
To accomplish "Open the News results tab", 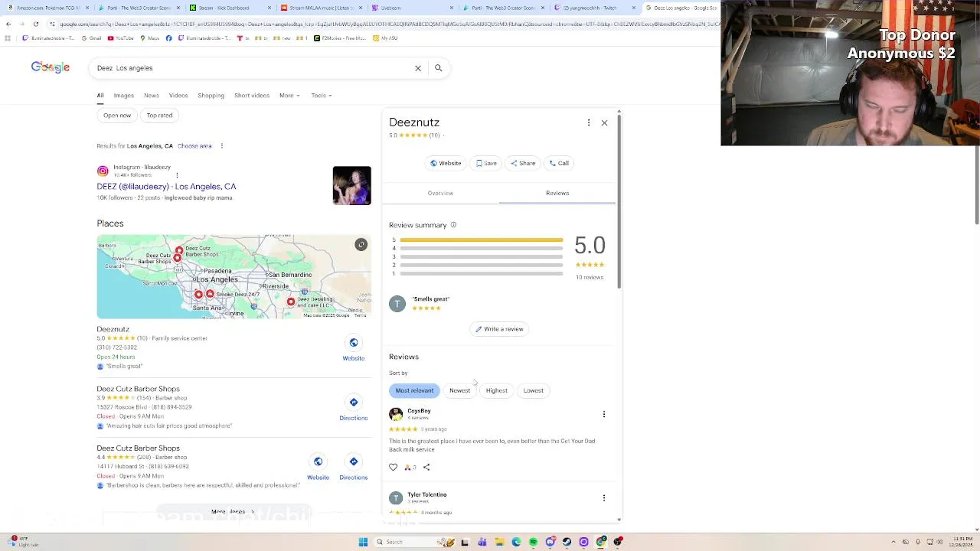I will point(152,96).
